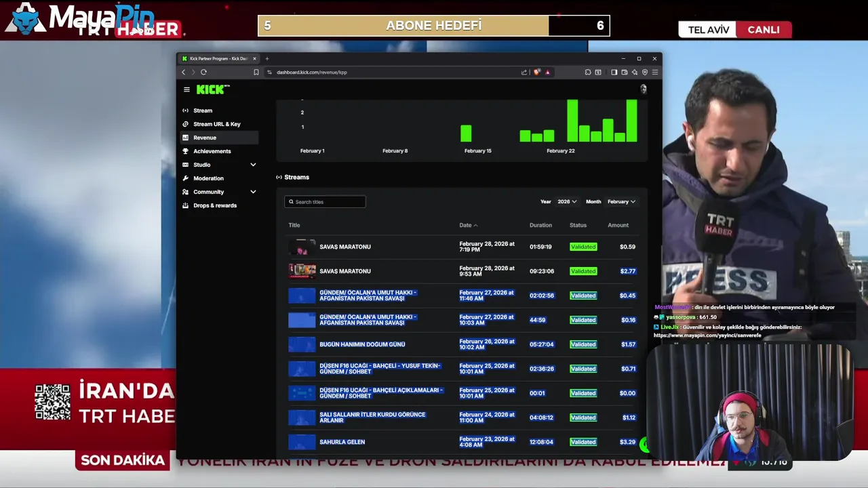Open site settings icon in address bar

coord(269,72)
